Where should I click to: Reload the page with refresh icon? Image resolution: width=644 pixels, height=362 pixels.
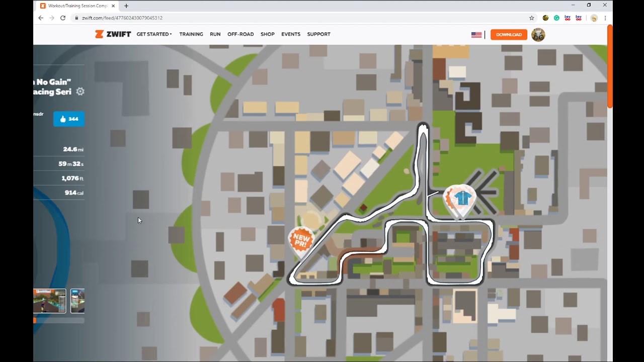click(x=63, y=18)
